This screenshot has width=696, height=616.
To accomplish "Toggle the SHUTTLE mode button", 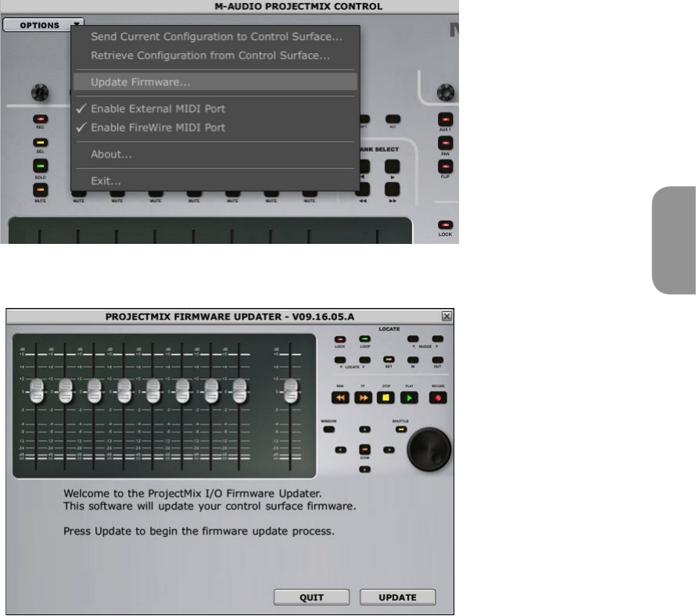I will [400, 429].
